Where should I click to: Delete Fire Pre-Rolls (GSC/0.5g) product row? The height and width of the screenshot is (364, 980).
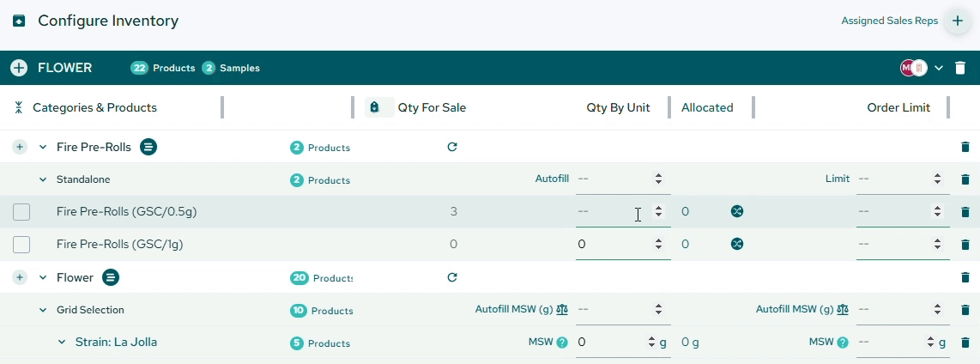pos(965,212)
